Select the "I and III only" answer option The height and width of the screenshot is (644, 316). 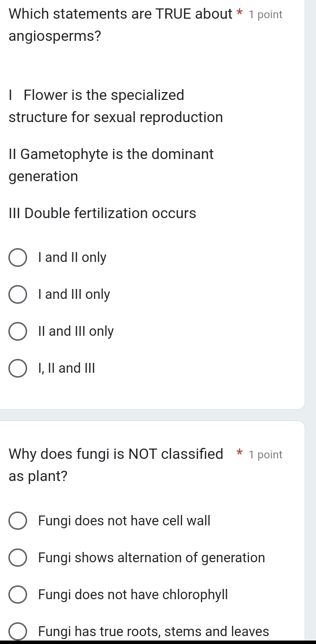18,294
